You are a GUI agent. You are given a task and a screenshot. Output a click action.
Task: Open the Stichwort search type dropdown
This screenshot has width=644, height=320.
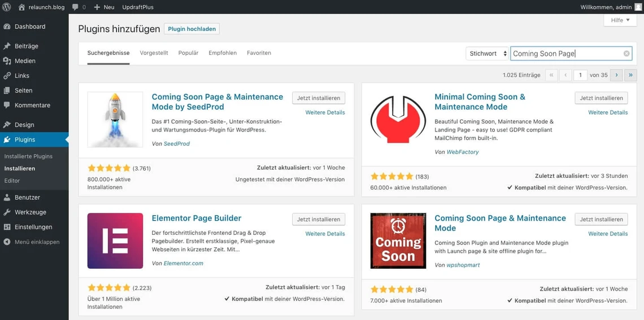click(x=488, y=54)
